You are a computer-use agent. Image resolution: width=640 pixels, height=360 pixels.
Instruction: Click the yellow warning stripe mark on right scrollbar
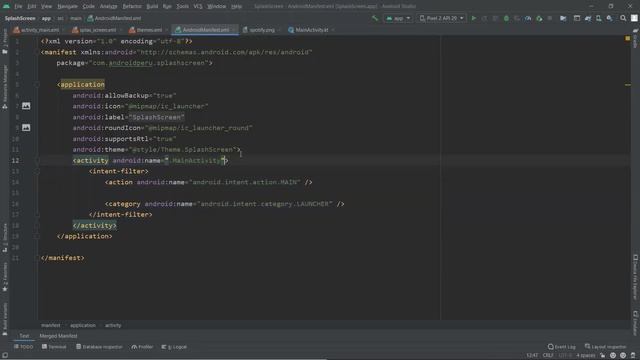628,84
